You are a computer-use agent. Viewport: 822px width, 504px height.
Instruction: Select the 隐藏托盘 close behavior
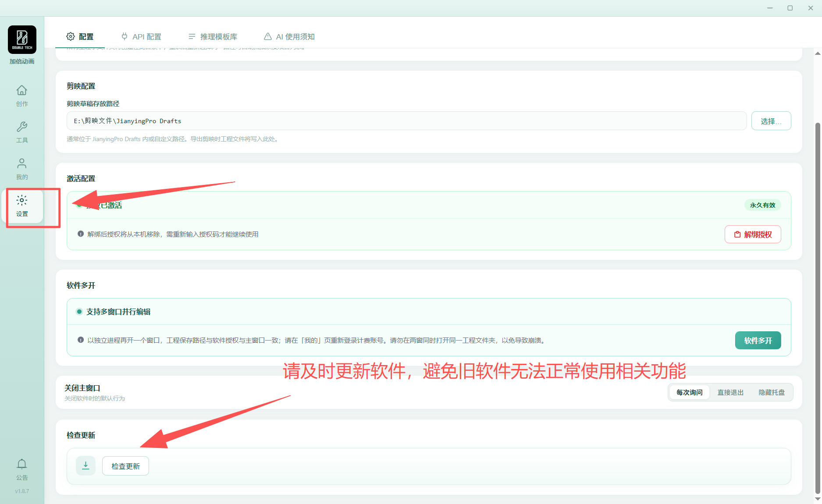coord(772,393)
